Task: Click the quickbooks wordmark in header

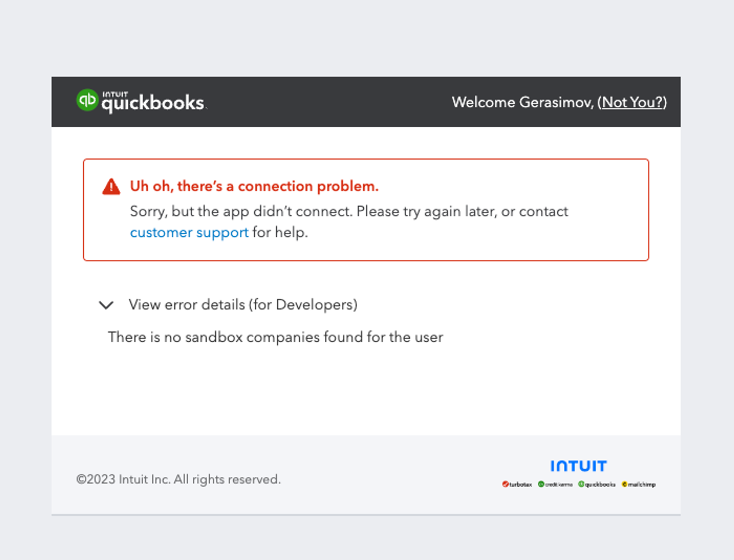Action: click(x=153, y=102)
